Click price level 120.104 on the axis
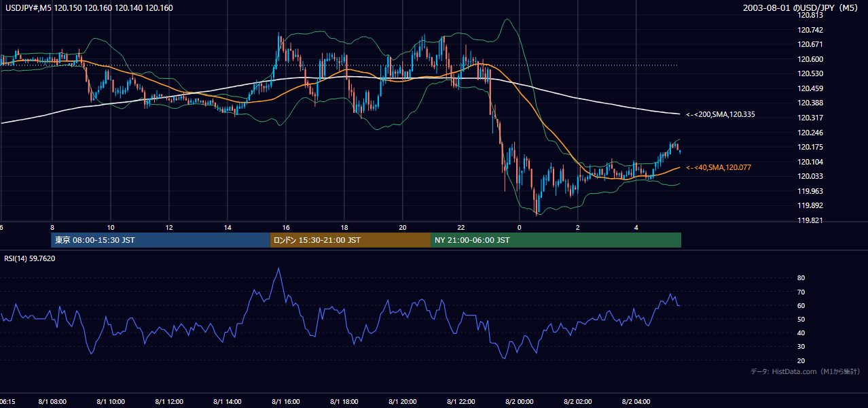868x408 pixels. tap(811, 162)
